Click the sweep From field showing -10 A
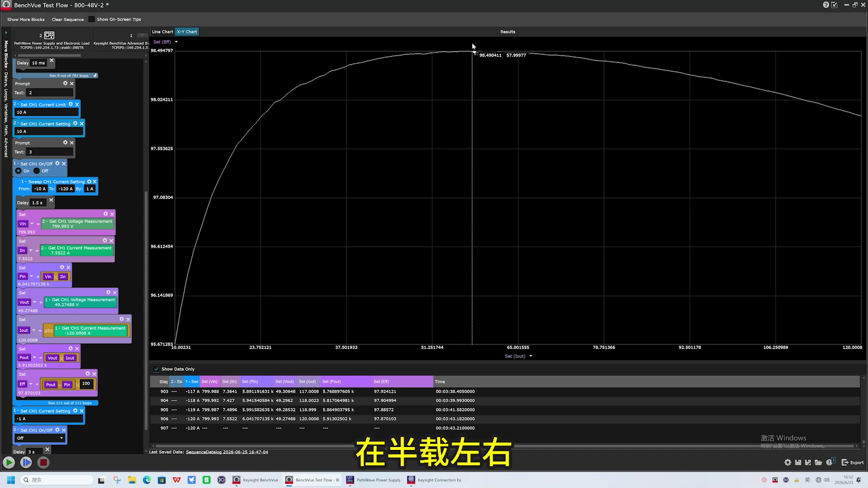Image resolution: width=868 pixels, height=488 pixels. (x=39, y=189)
